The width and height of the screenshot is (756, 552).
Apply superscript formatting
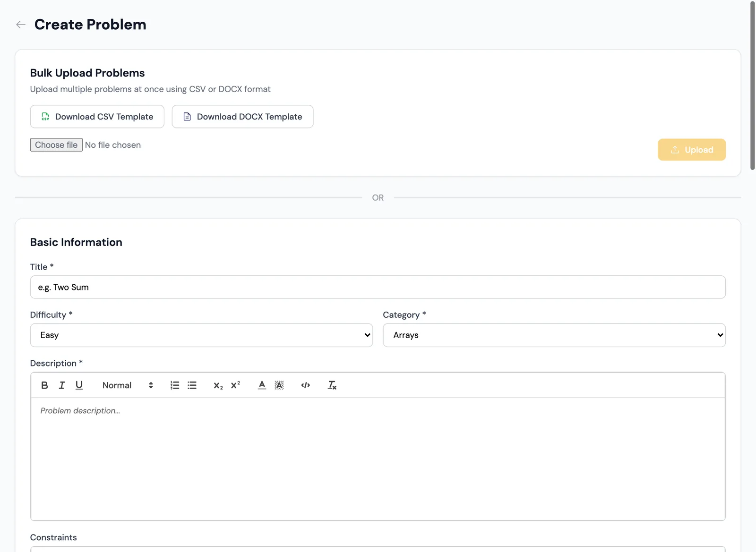pyautogui.click(x=235, y=385)
